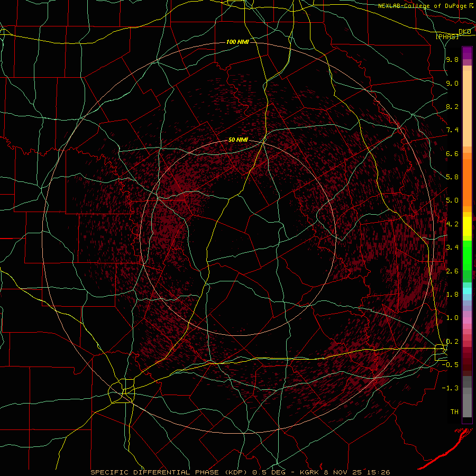Click the 8.2 color scale value
Image resolution: width=476 pixels, height=476 pixels.
click(x=452, y=106)
